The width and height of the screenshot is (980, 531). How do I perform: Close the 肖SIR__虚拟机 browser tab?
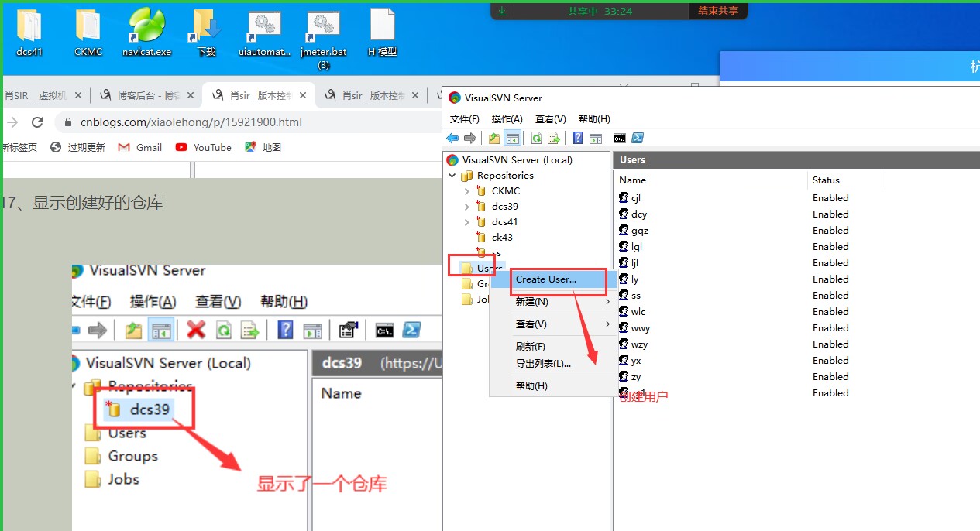tap(78, 96)
